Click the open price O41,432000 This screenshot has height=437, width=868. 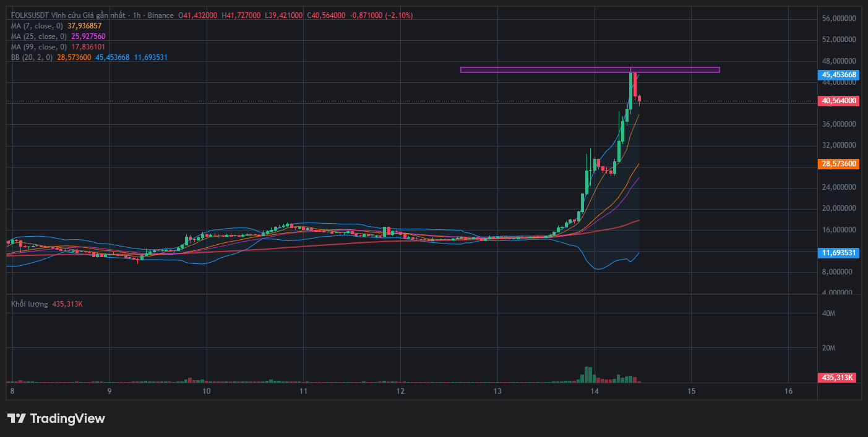(x=198, y=15)
